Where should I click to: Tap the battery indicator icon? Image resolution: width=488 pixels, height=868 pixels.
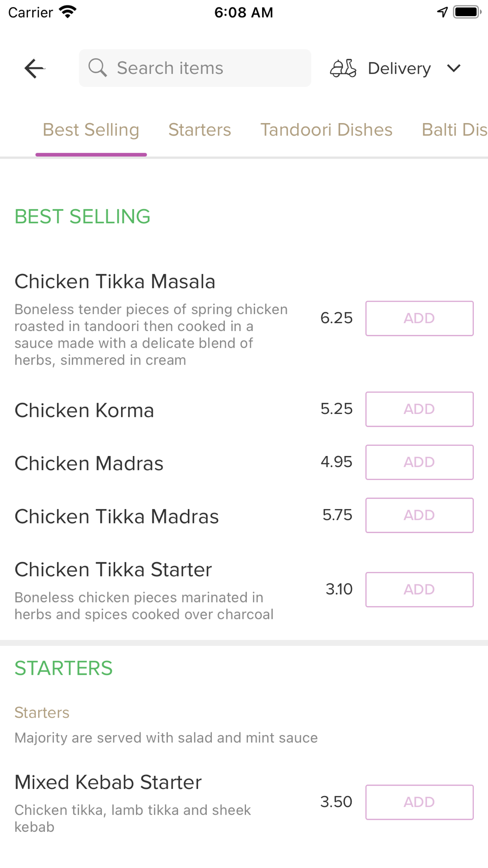tap(467, 12)
